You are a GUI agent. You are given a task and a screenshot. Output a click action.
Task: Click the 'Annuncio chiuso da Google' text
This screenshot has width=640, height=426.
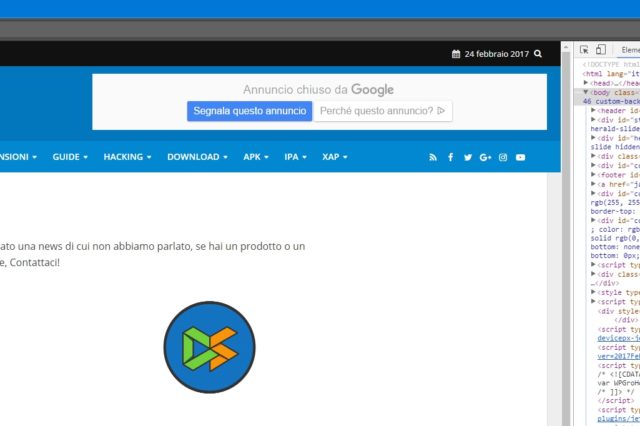click(318, 89)
